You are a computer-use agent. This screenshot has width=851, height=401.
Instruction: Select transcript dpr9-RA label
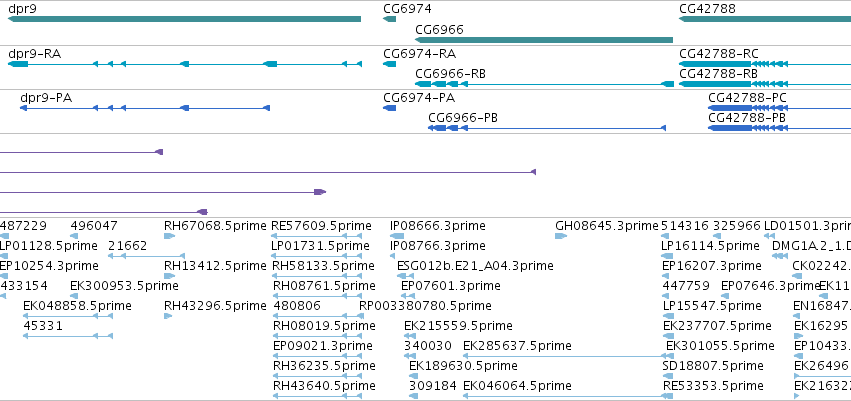[x=34, y=54]
